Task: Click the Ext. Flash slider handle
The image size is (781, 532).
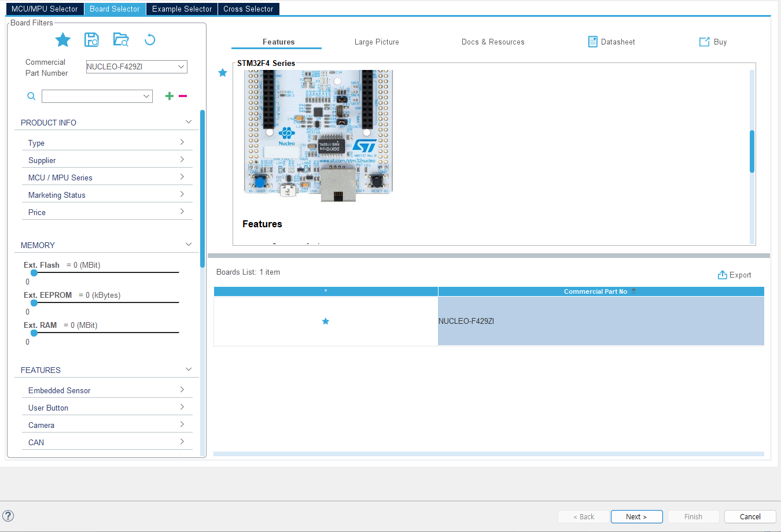Action: [34, 273]
